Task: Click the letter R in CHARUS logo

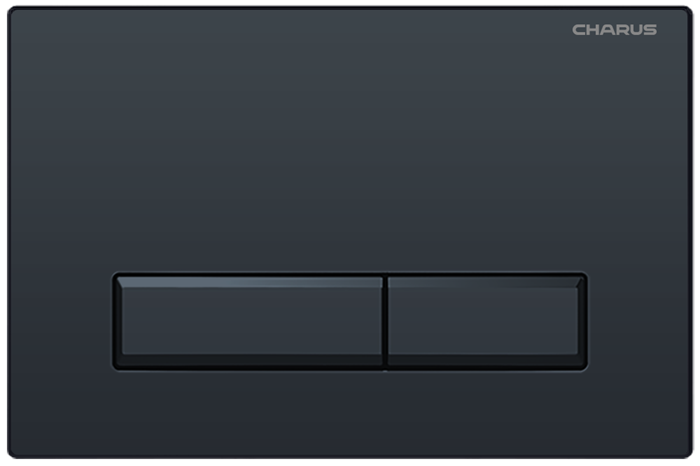Action: pyautogui.click(x=621, y=30)
